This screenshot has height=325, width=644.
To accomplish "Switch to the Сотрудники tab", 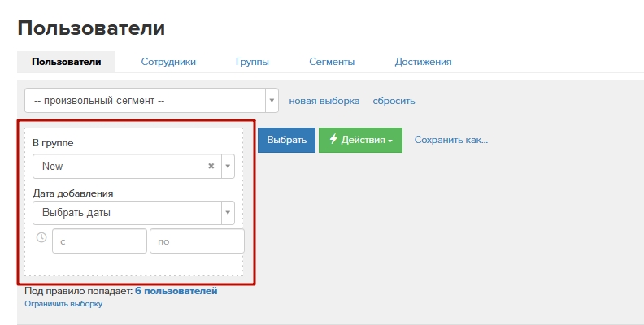I will click(168, 62).
